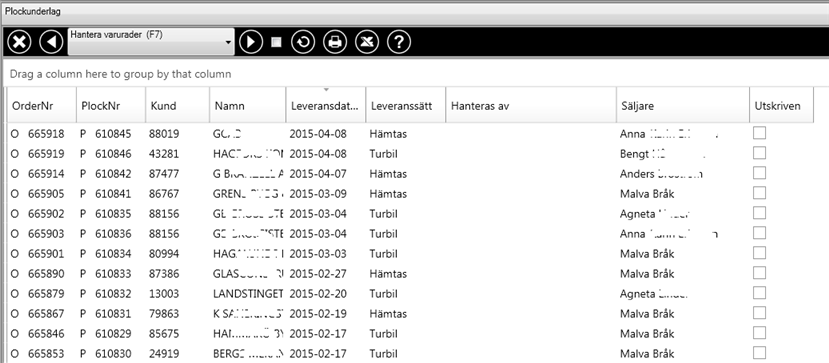The image size is (829, 363).
Task: Click the circular refresh icon
Action: [303, 42]
